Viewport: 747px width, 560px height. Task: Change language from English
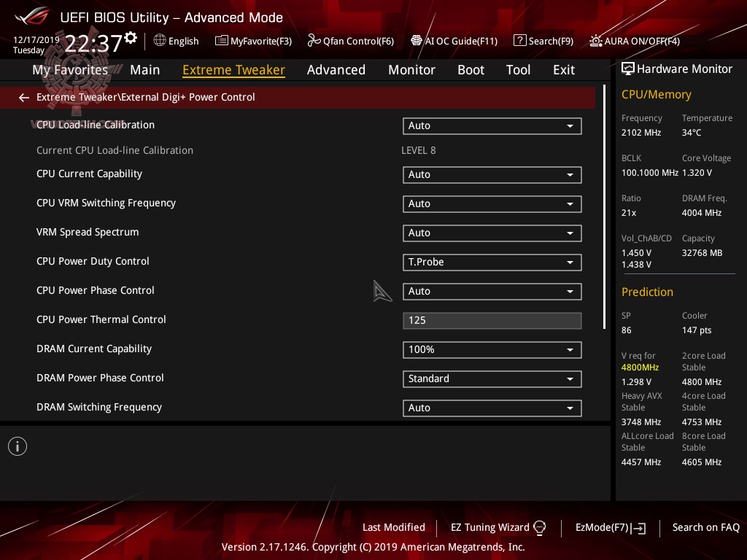[x=183, y=41]
